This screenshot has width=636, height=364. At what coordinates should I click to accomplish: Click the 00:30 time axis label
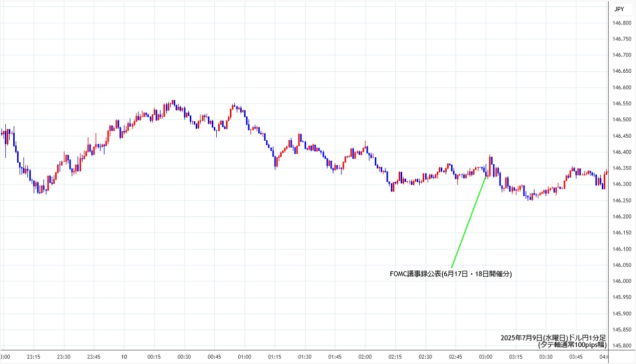184,357
